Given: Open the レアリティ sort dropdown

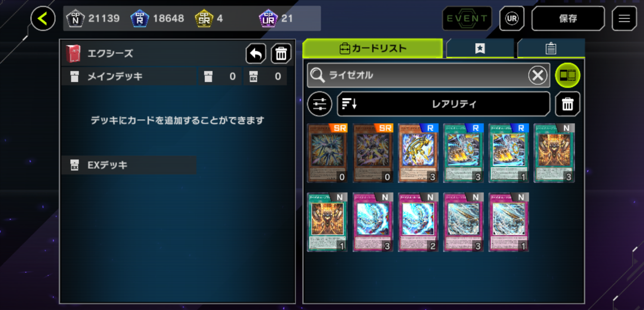Looking at the screenshot, I should [443, 104].
